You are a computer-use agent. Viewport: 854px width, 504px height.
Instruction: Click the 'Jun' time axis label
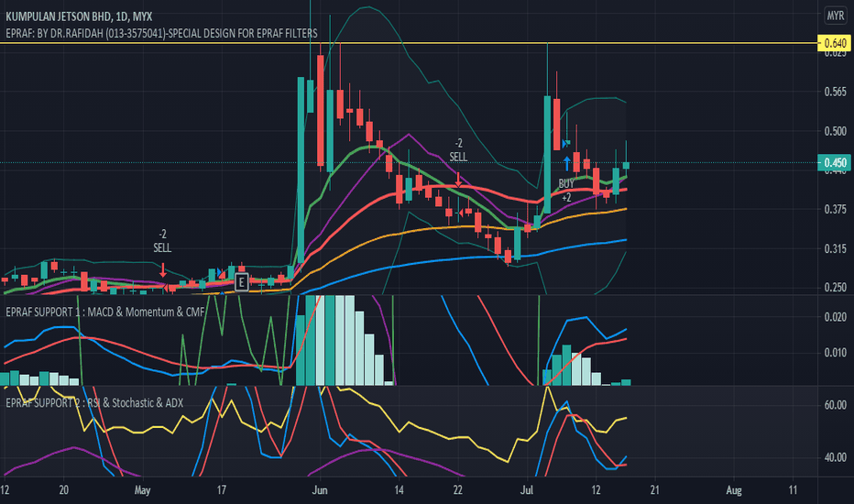(320, 490)
